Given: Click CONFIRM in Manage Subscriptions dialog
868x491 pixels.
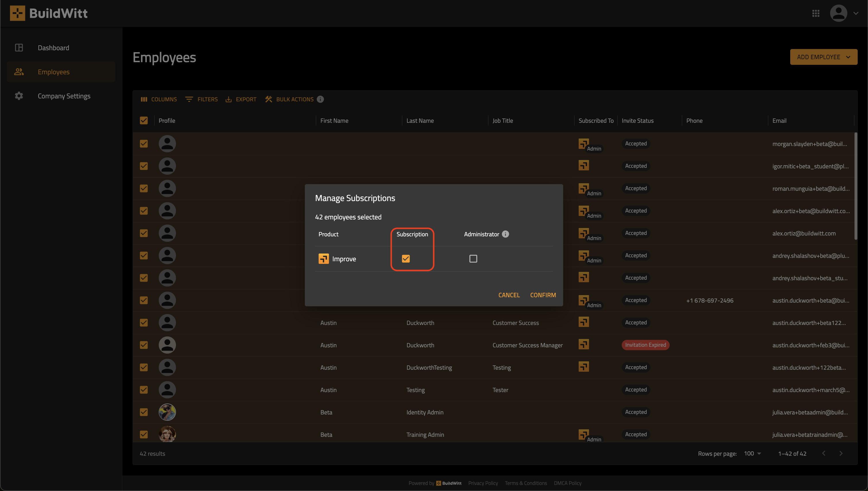Looking at the screenshot, I should tap(543, 295).
